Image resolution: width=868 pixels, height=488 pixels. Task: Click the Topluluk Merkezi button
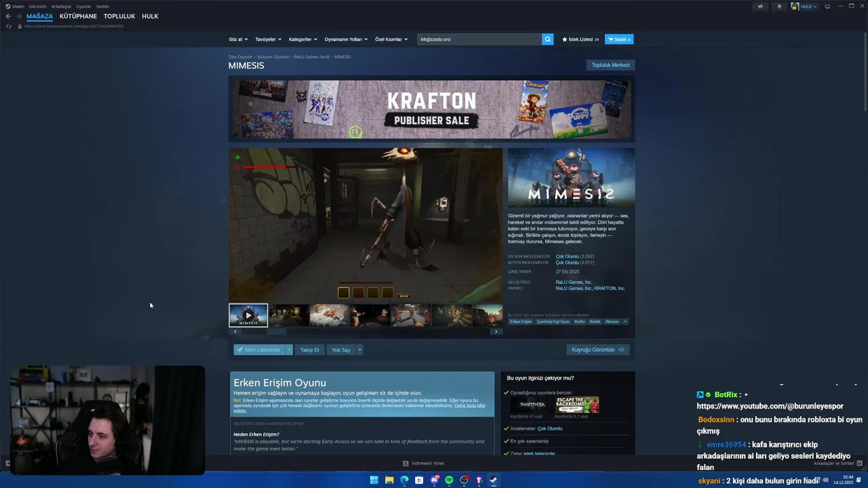pyautogui.click(x=611, y=65)
